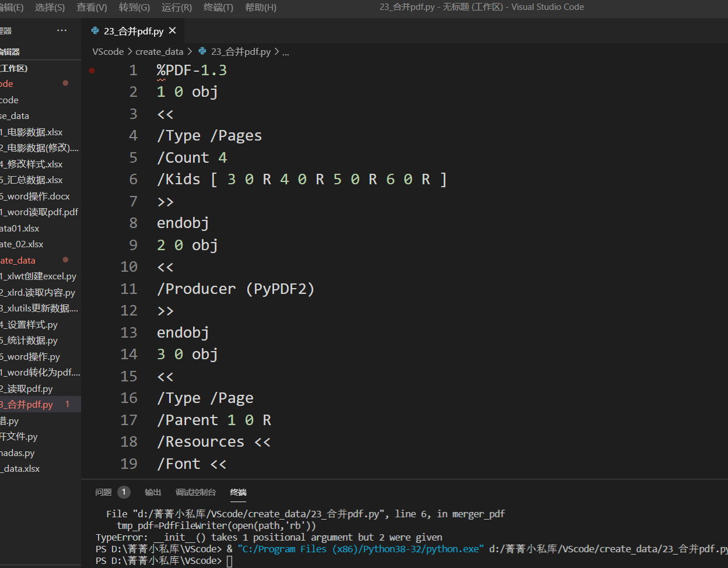728x568 pixels.
Task: Switch to the 调试控制台 panel tab
Action: click(x=195, y=492)
